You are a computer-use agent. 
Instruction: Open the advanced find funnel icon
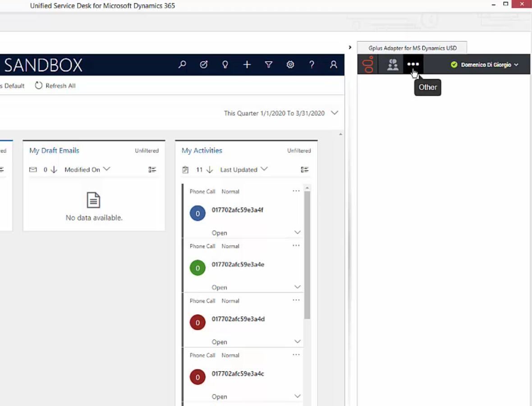tap(268, 64)
